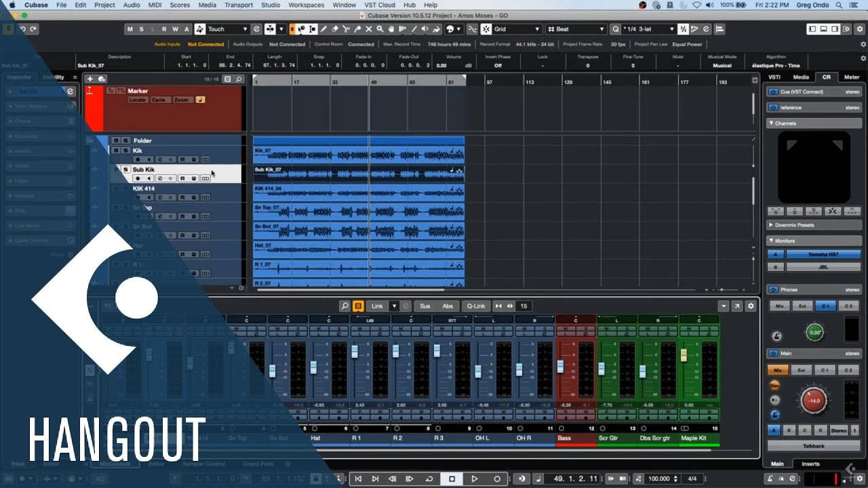
Task: Toggle global Write automation W button
Action: coord(175,29)
